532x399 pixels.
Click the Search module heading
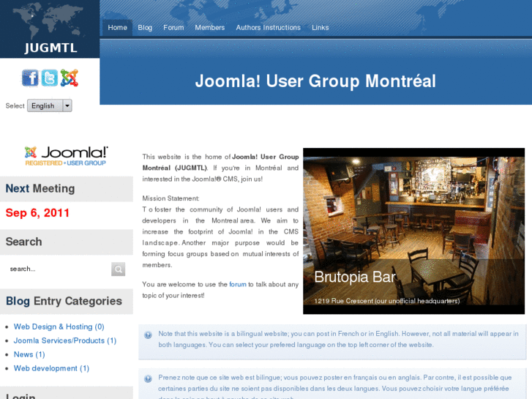coord(23,242)
